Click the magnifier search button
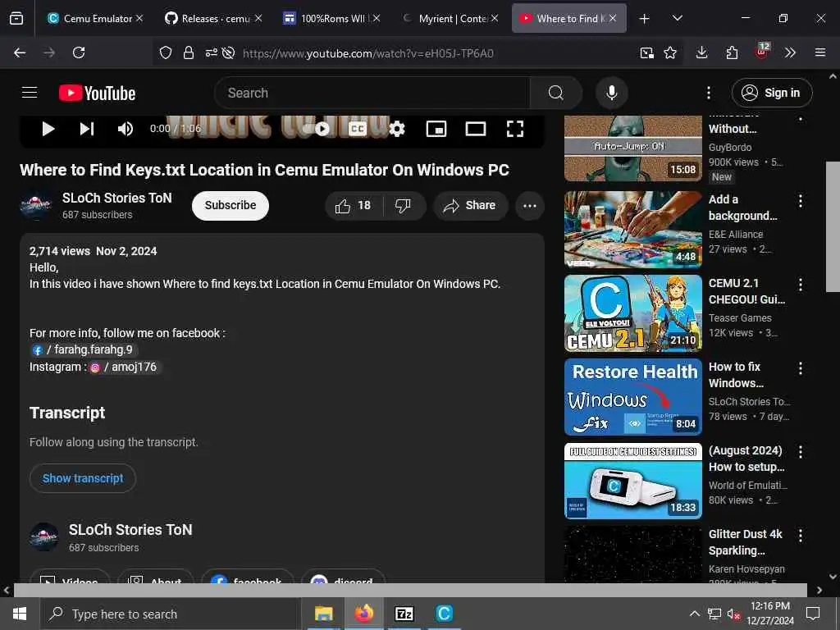Screen dimensions: 840x630 tap(556, 93)
